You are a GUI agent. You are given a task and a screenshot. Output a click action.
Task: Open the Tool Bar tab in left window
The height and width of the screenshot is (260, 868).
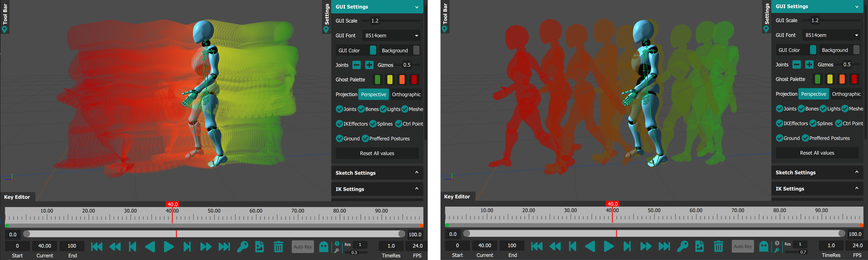(x=5, y=17)
